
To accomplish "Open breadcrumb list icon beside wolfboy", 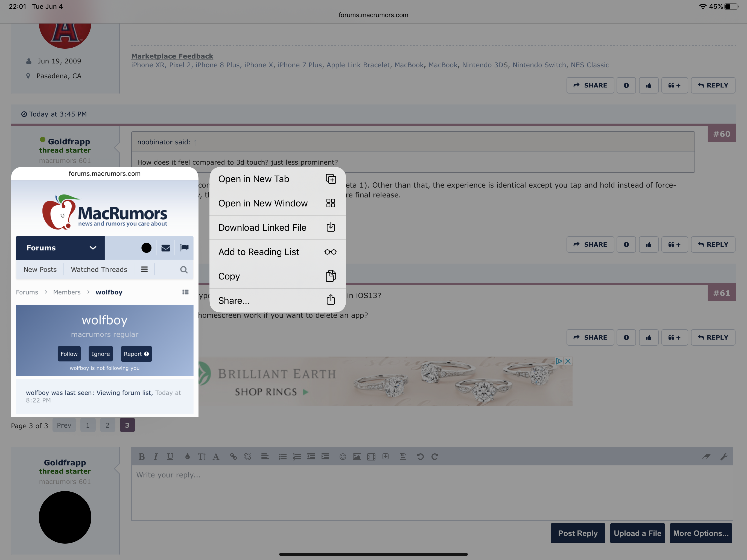I will pos(185,292).
